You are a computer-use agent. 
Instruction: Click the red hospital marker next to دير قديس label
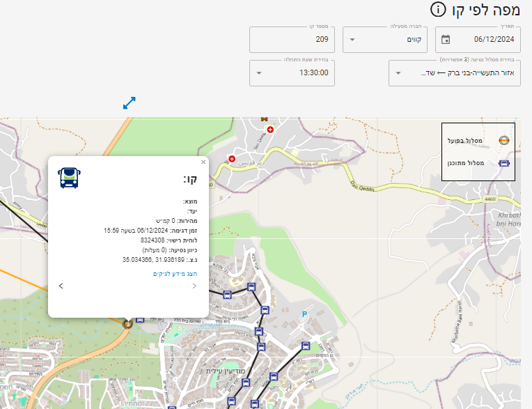point(232,159)
